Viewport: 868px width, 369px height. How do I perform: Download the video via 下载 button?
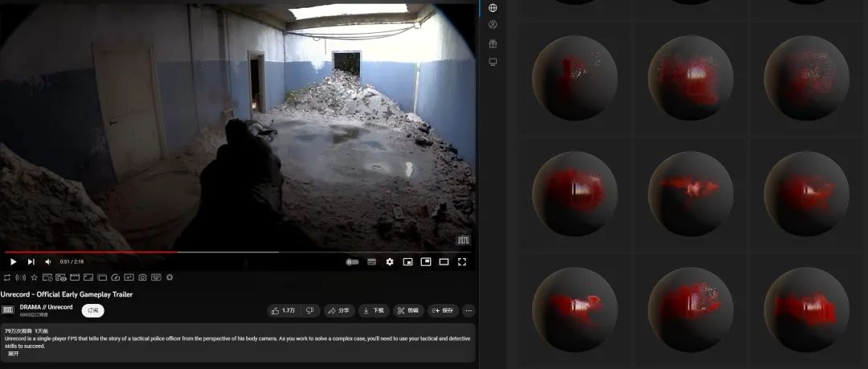point(374,310)
